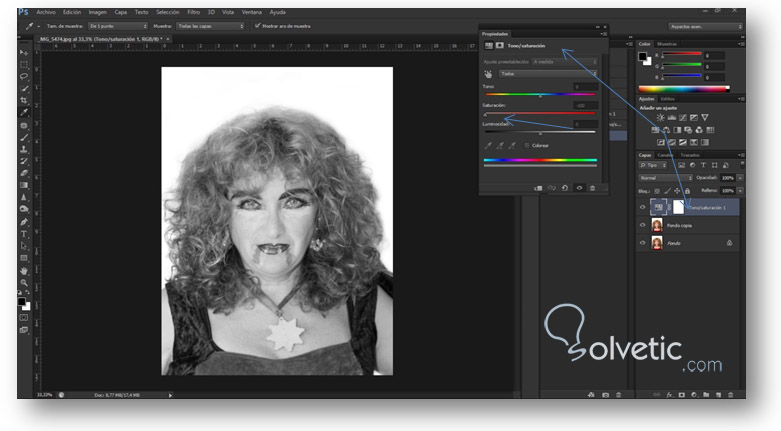The image size is (781, 431).
Task: Select the Fondo layer thumbnail
Action: click(x=657, y=242)
